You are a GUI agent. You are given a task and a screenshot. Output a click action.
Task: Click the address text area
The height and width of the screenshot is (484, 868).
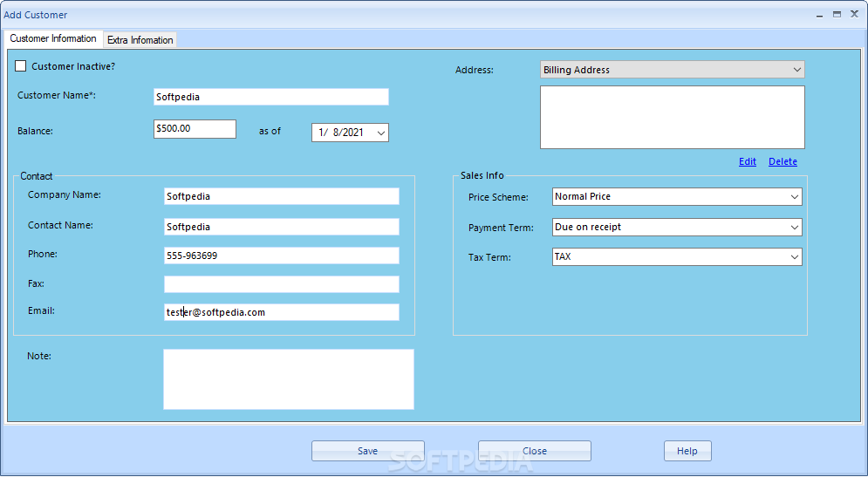click(x=672, y=117)
